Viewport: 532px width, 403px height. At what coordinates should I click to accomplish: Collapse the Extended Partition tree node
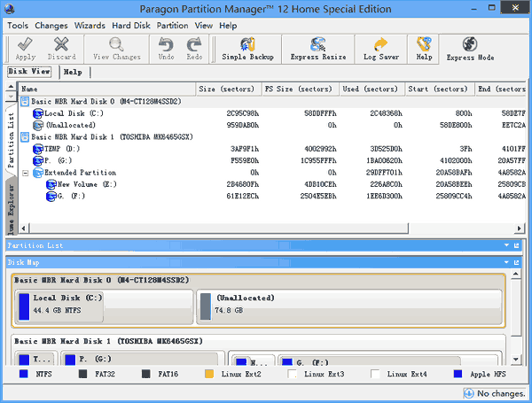[26, 174]
